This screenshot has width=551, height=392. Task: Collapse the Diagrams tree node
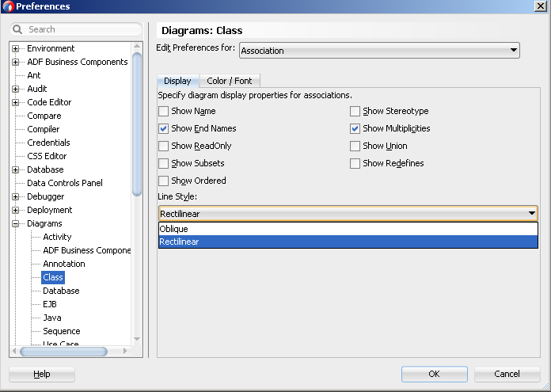[x=15, y=223]
